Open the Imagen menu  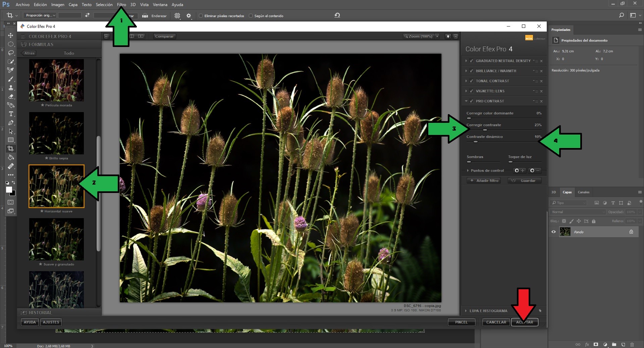(58, 5)
